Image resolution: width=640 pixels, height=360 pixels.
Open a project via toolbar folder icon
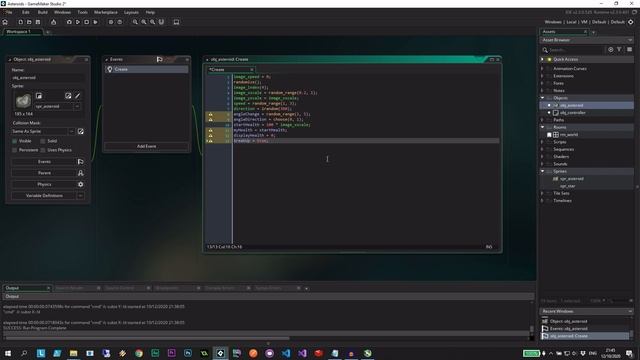point(29,22)
